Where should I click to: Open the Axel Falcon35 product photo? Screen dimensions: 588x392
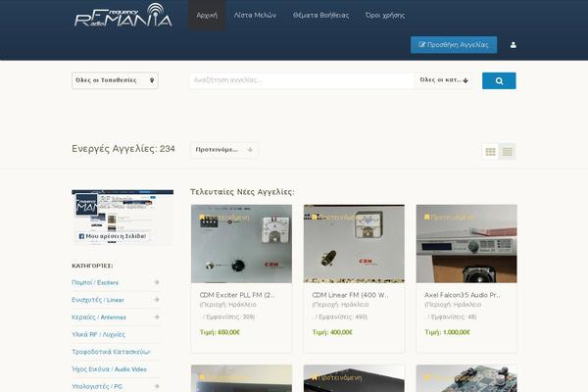pyautogui.click(x=466, y=243)
